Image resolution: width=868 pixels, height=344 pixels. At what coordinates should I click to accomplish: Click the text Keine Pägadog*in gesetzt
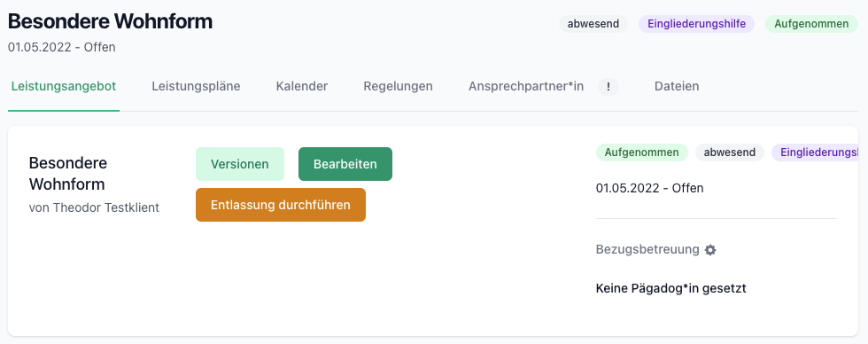671,289
